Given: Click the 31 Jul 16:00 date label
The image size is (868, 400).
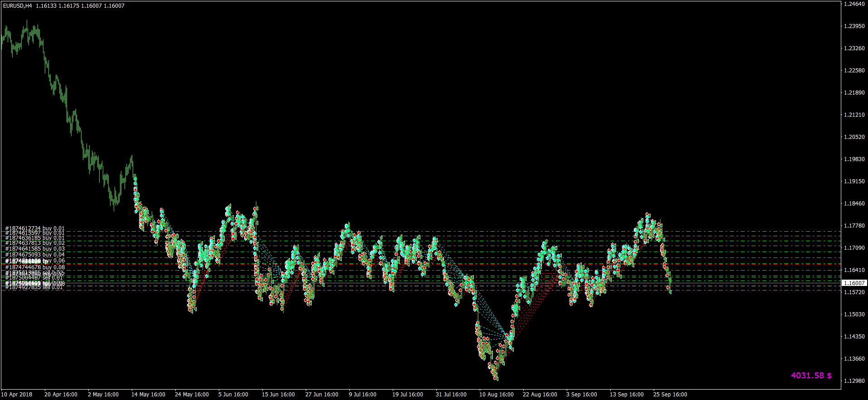Looking at the screenshot, I should click(x=451, y=395).
